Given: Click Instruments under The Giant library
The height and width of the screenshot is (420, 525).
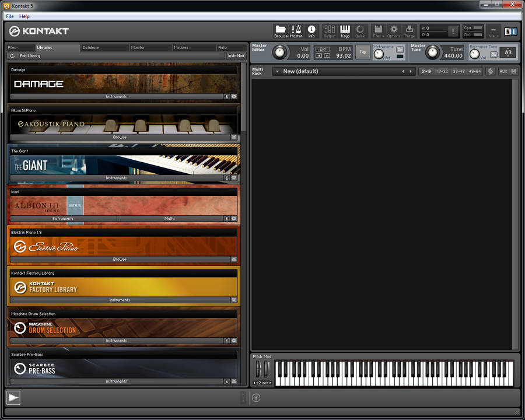Looking at the screenshot, I should point(116,178).
